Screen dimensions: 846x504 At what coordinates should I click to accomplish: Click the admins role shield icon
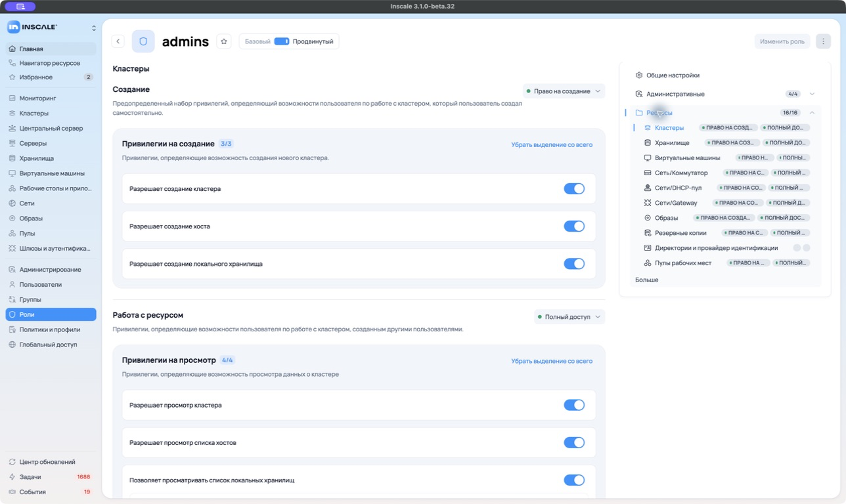coord(143,41)
